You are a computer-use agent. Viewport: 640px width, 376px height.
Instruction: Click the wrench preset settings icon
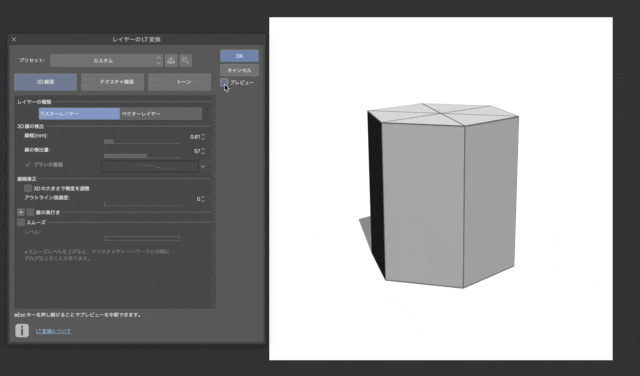186,60
